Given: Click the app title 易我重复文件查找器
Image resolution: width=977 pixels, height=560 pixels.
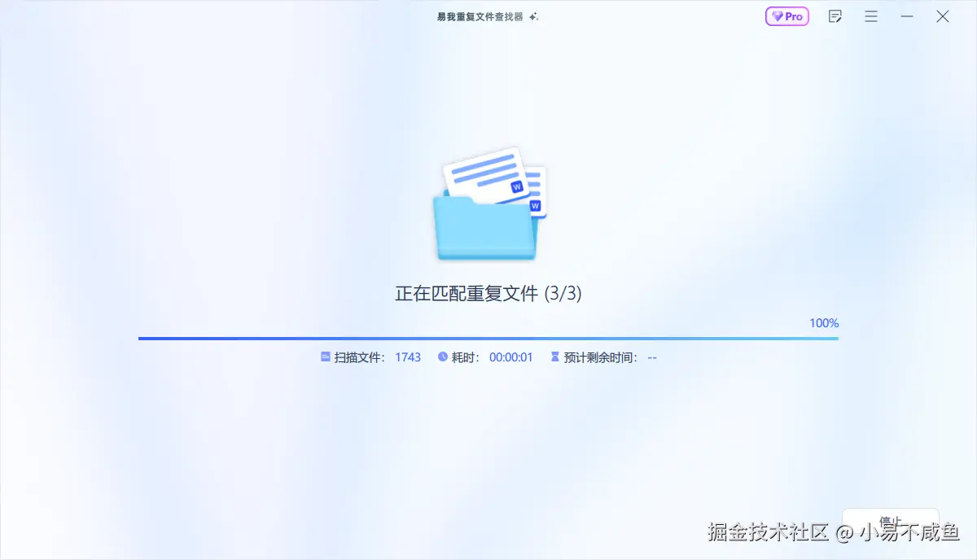Looking at the screenshot, I should (x=480, y=16).
